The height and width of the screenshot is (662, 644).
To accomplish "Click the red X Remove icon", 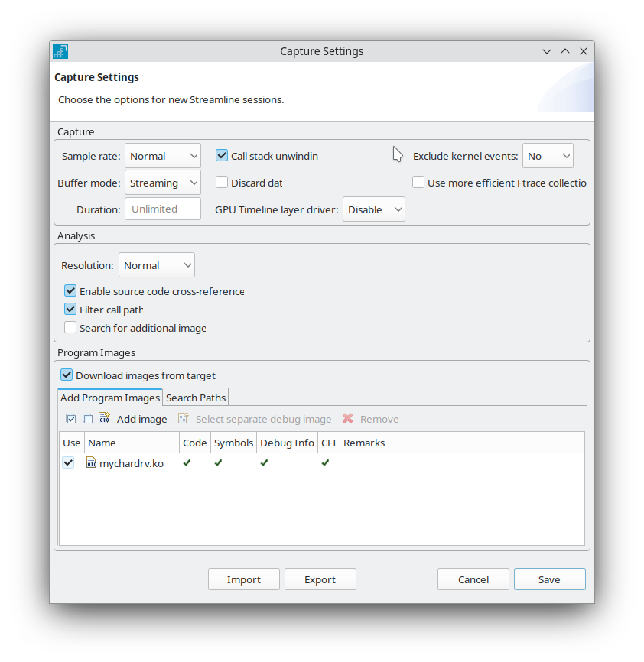I will click(x=349, y=419).
